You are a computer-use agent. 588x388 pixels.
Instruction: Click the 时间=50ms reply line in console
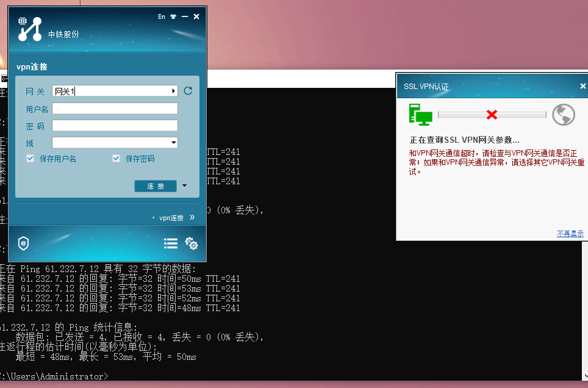click(120, 279)
